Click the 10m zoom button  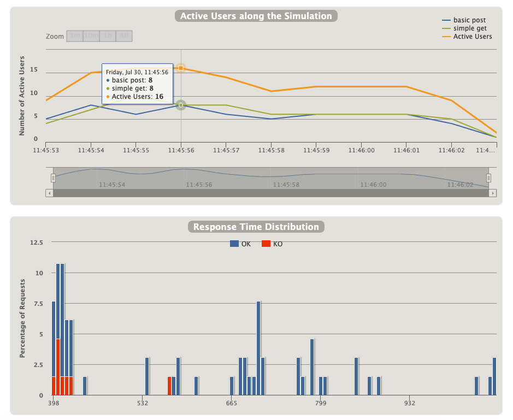(x=91, y=36)
